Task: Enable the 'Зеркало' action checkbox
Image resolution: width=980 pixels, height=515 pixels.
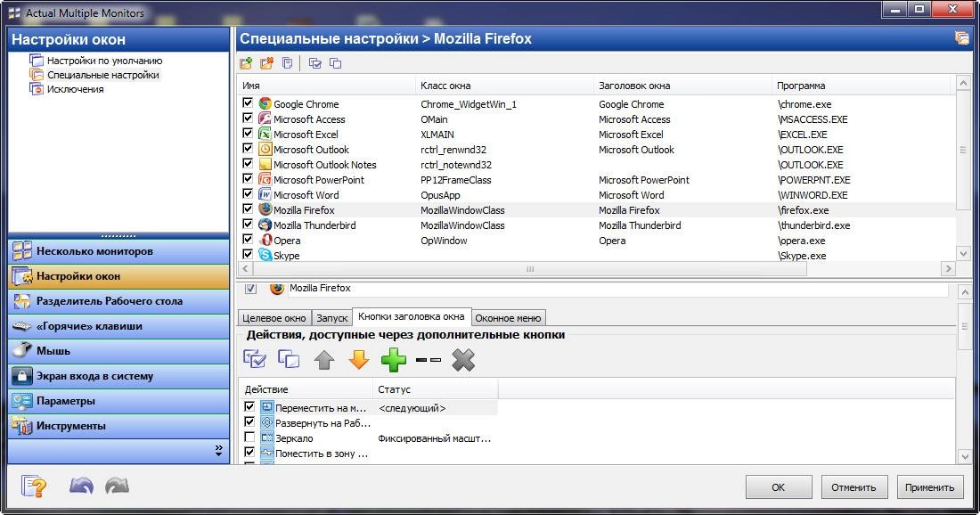Action: click(249, 437)
